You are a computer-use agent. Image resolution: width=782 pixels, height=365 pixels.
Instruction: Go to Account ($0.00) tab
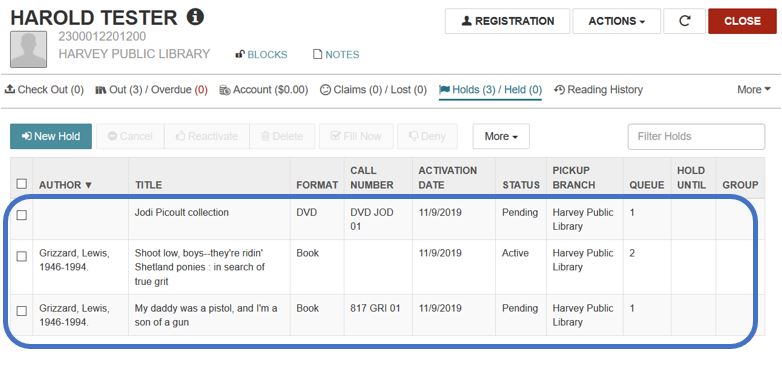point(264,90)
